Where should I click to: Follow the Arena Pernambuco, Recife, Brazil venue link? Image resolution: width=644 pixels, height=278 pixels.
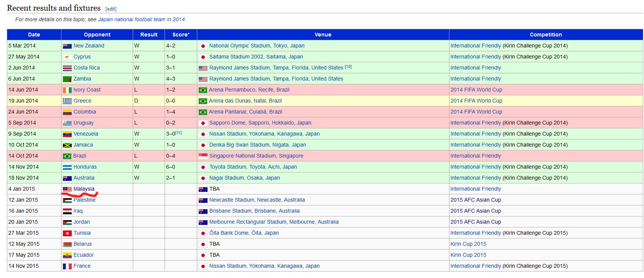click(x=249, y=90)
